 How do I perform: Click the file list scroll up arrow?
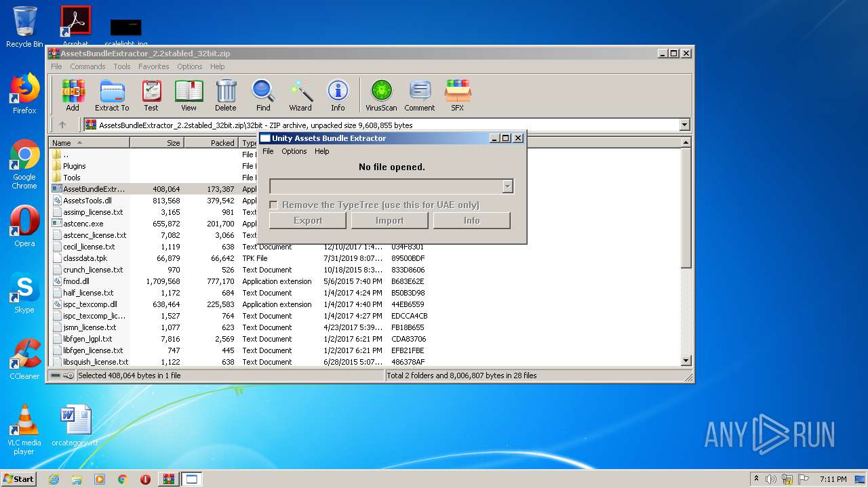click(x=686, y=142)
